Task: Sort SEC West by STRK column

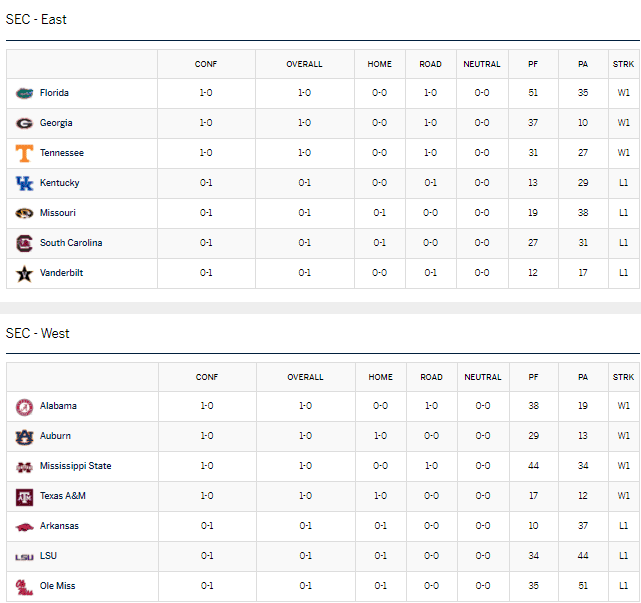Action: [623, 377]
